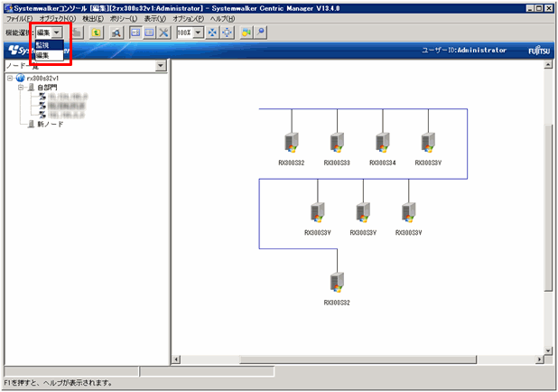Screen dimensions: 558x392
Task: Open the ファイル(F) menu
Action: click(x=19, y=18)
